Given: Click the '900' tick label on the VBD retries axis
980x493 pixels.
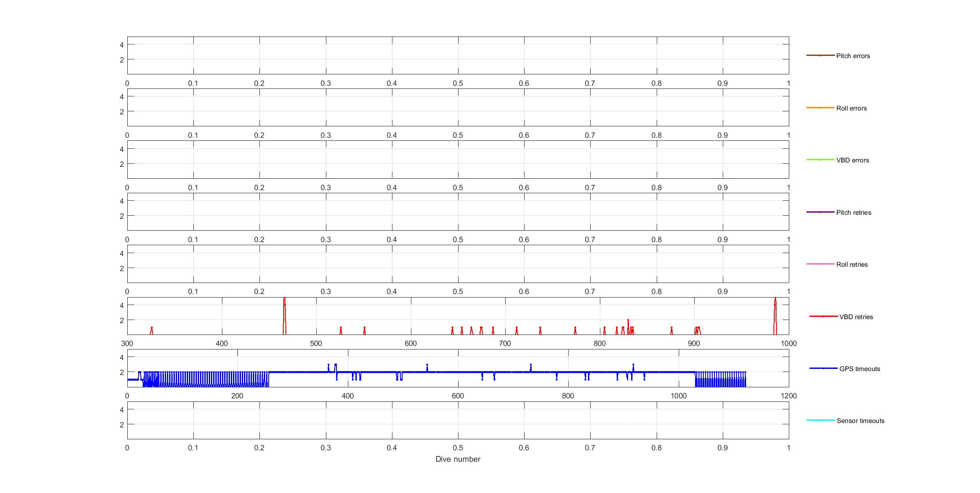Looking at the screenshot, I should [694, 343].
